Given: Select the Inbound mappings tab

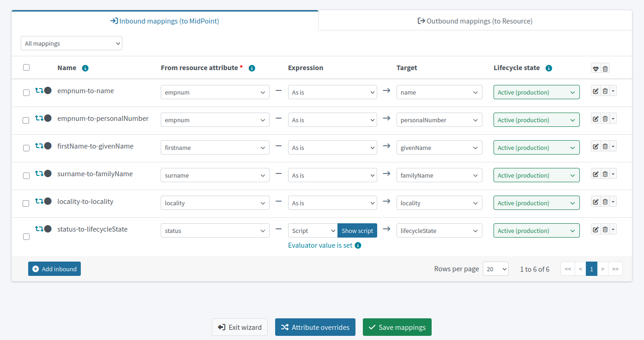Looking at the screenshot, I should click(x=165, y=21).
